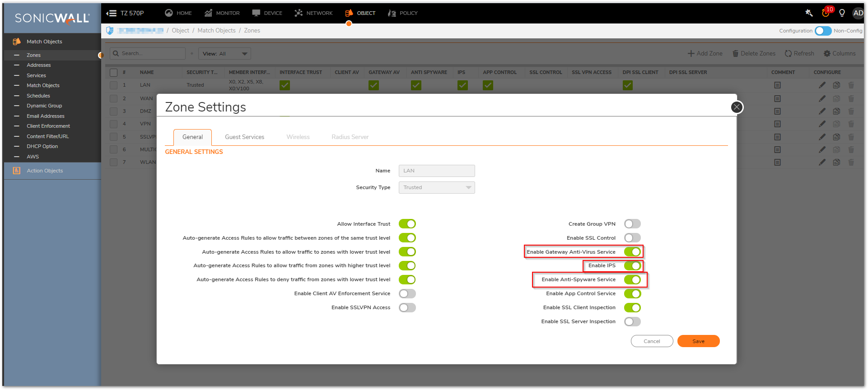The image size is (868, 390).
Task: Open the POLICY flame icon
Action: [392, 13]
